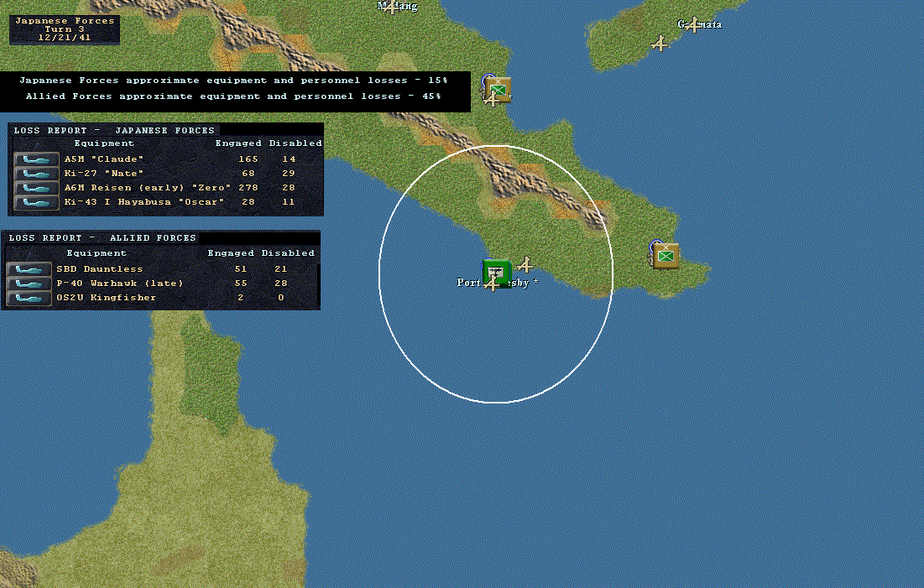Click the Allied Forces losses 45% line
Image resolution: width=924 pixels, height=588 pixels.
[x=233, y=96]
